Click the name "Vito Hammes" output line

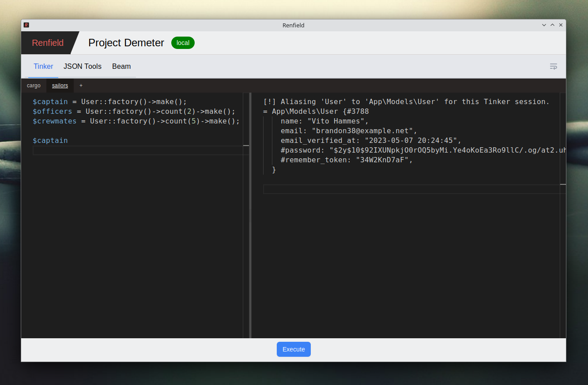324,121
